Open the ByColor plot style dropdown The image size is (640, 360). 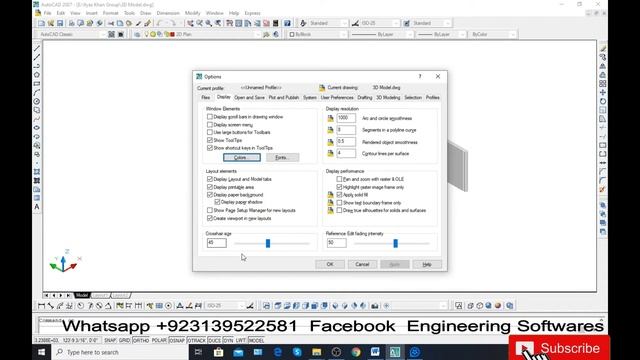(493, 34)
